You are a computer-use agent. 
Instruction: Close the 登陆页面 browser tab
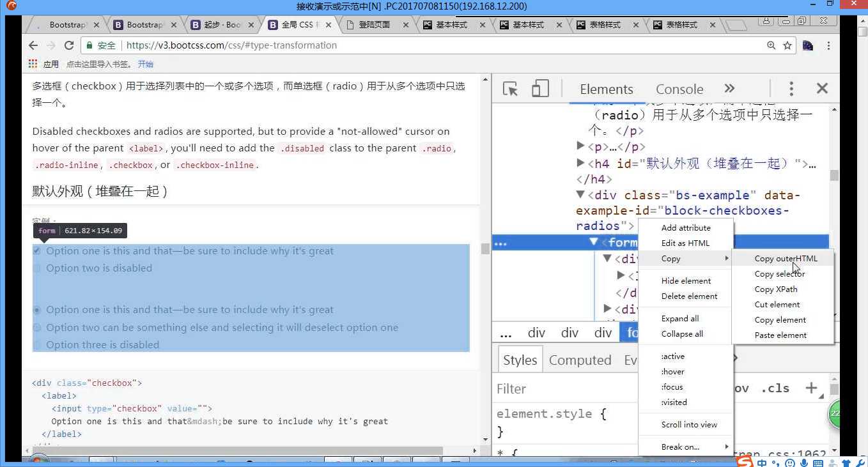point(405,25)
